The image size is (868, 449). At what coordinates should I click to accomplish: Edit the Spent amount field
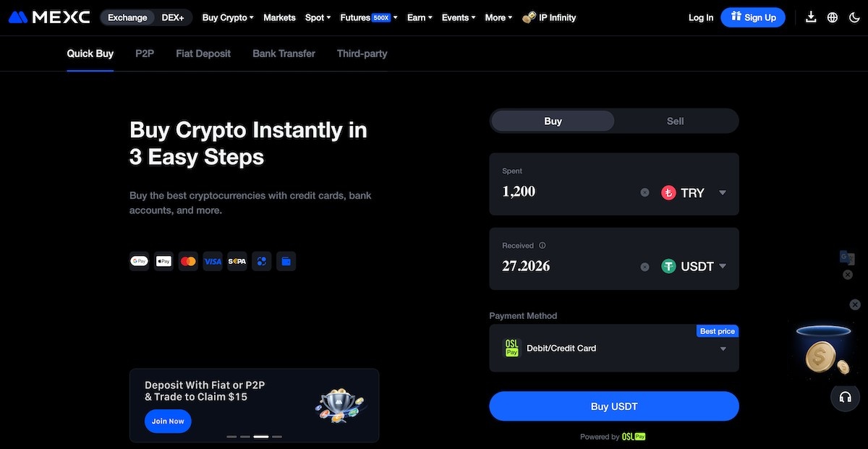[550, 191]
